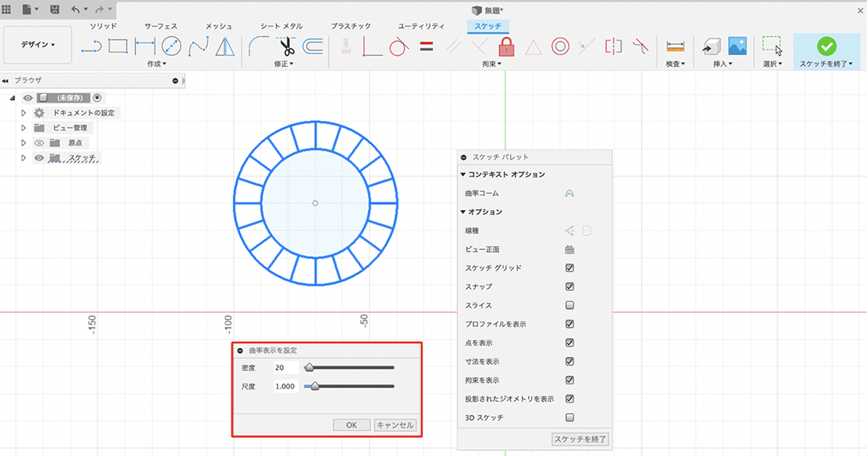Click the Concentric constraint icon
This screenshot has width=868, height=456.
(x=559, y=47)
